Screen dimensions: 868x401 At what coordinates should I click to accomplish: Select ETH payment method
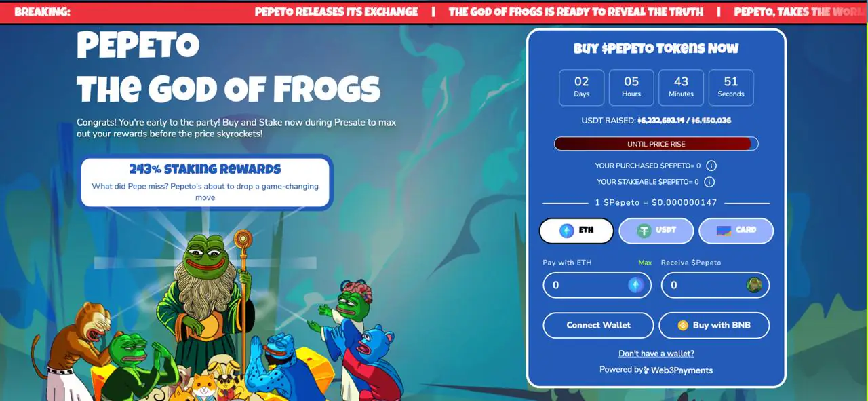pyautogui.click(x=576, y=231)
